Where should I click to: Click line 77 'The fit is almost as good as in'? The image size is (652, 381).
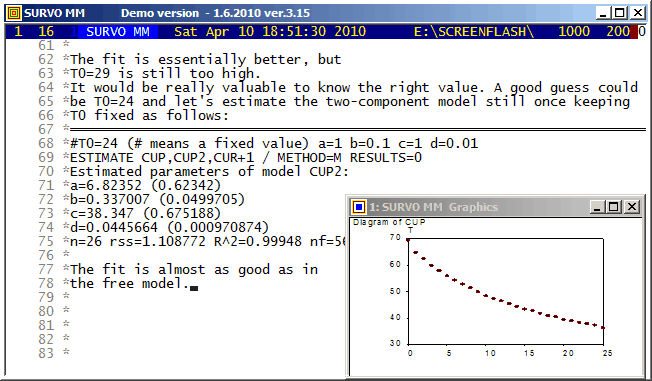(x=194, y=270)
